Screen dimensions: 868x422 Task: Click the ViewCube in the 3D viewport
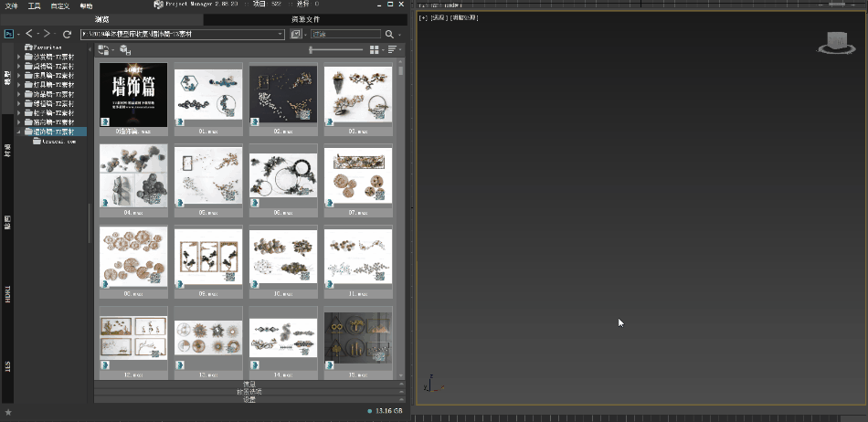pos(832,43)
